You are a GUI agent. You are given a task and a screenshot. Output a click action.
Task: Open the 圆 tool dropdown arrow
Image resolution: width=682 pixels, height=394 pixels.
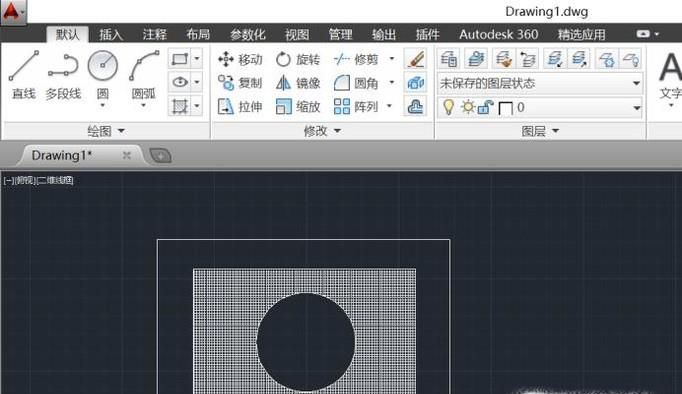tap(103, 106)
